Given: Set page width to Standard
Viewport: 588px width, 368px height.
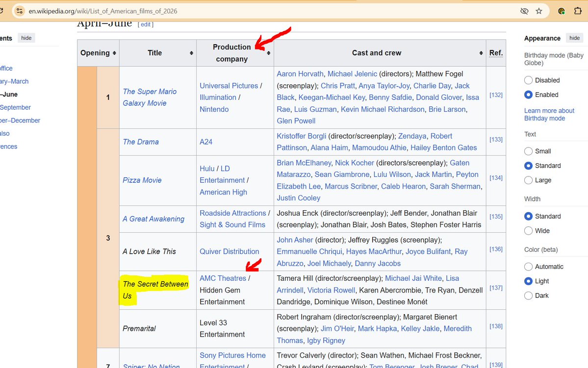Looking at the screenshot, I should pos(528,216).
